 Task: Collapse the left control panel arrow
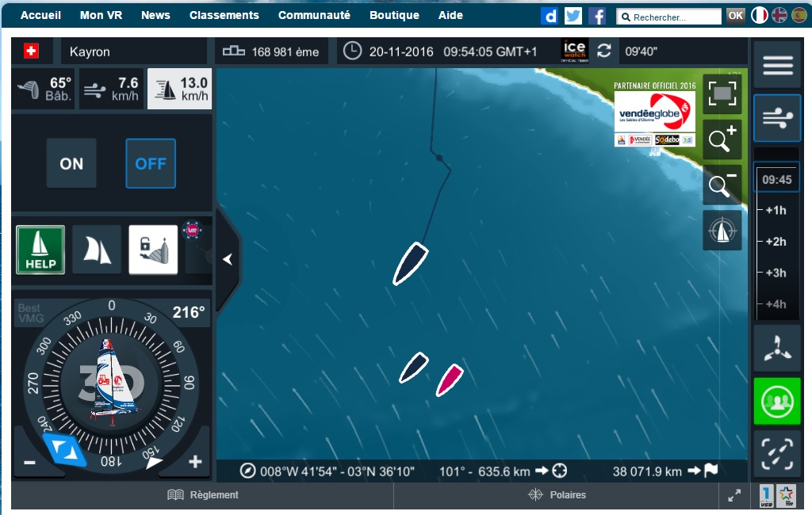pos(228,259)
